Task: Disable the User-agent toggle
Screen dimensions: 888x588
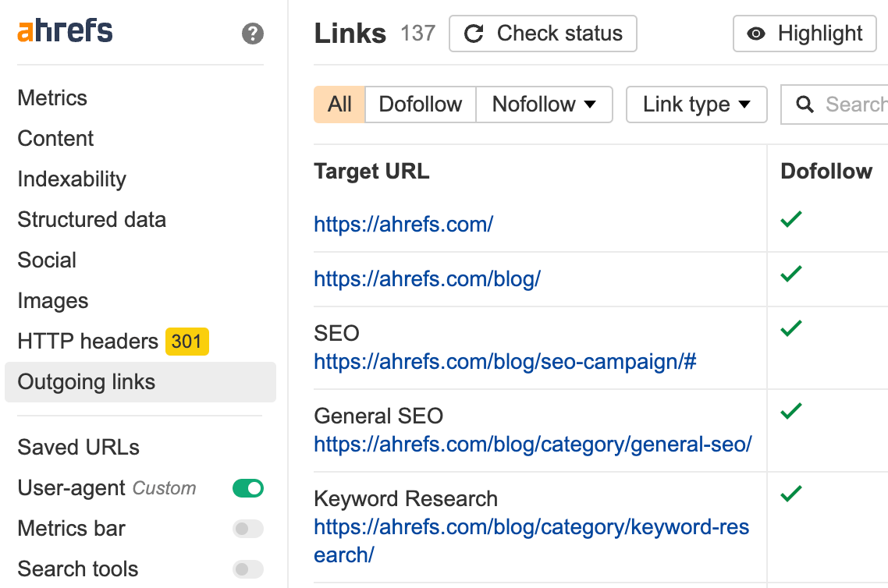Action: [248, 488]
